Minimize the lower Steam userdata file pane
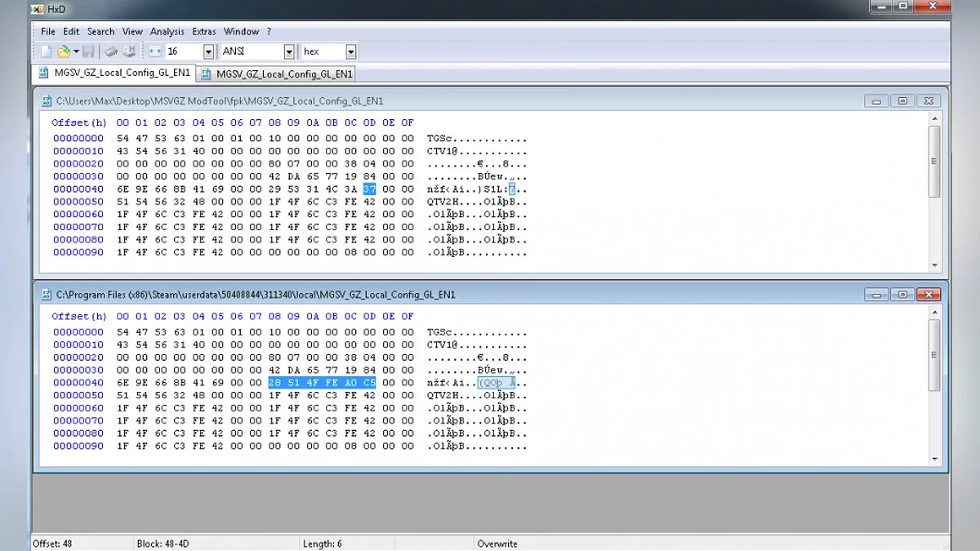This screenshot has width=980, height=551. [x=877, y=295]
